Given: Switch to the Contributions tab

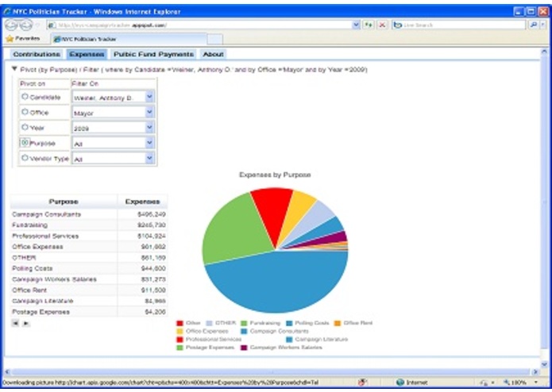Looking at the screenshot, I should 37,54.
